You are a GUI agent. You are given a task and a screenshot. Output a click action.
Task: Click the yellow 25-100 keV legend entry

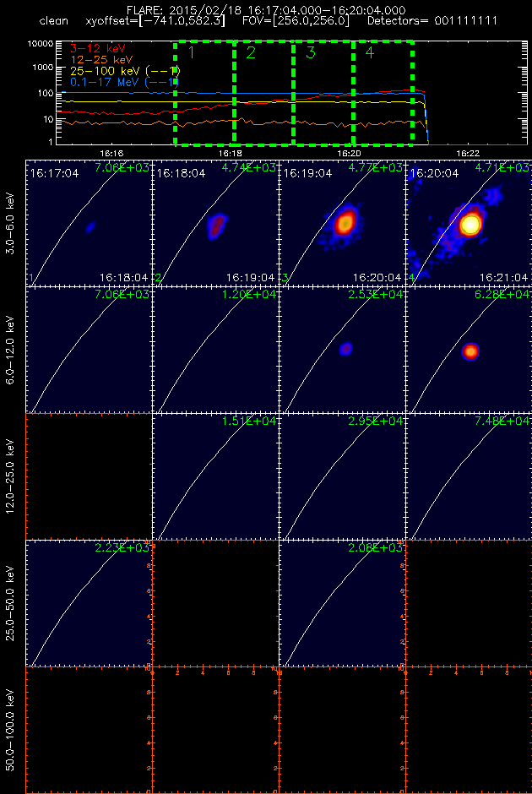(124, 70)
